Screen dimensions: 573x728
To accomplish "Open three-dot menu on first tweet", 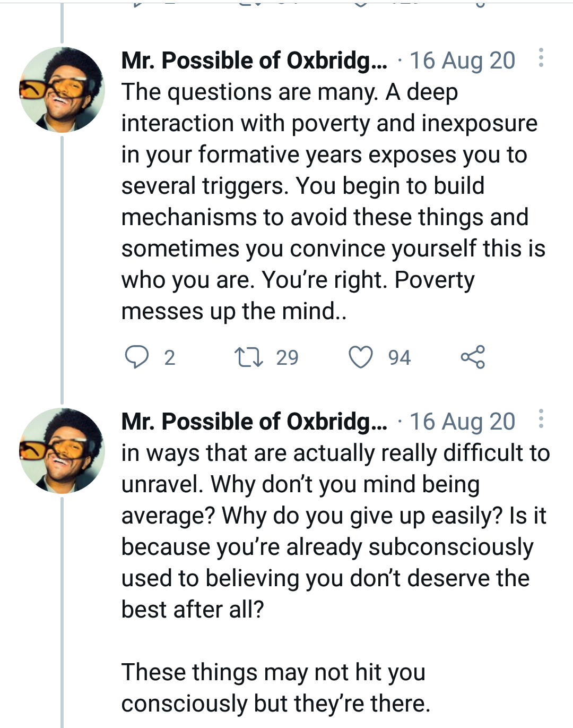I will pyautogui.click(x=541, y=58).
